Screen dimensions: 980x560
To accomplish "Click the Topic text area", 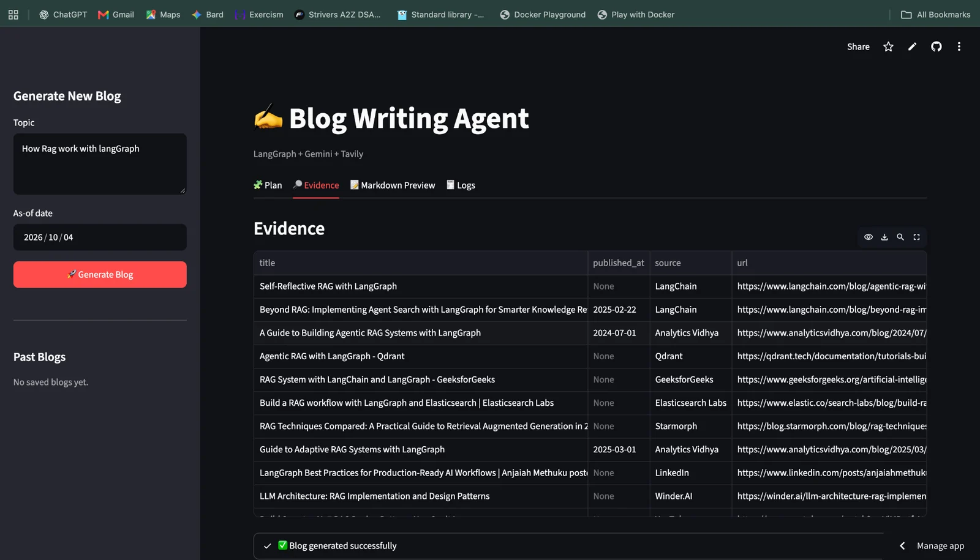I will click(x=100, y=164).
